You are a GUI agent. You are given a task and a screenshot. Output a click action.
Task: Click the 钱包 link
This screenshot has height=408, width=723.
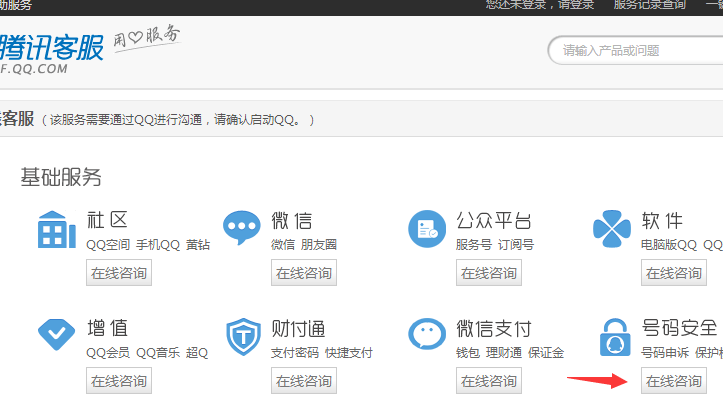(468, 353)
